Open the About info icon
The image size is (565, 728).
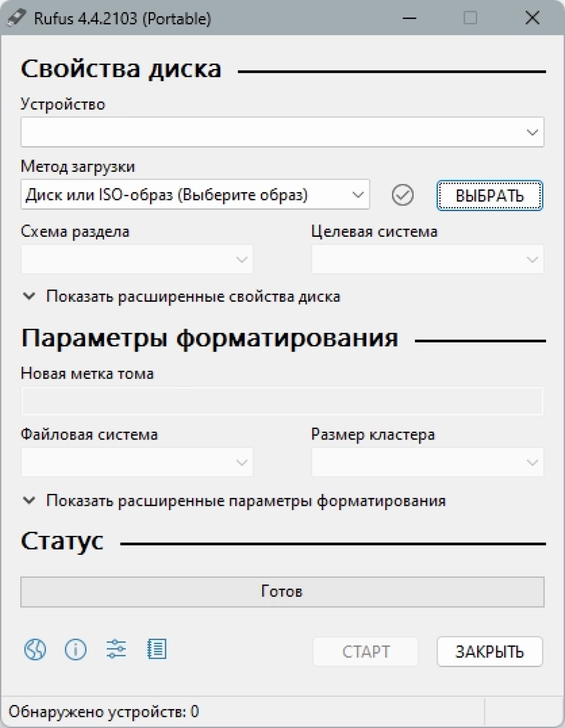pyautogui.click(x=75, y=649)
